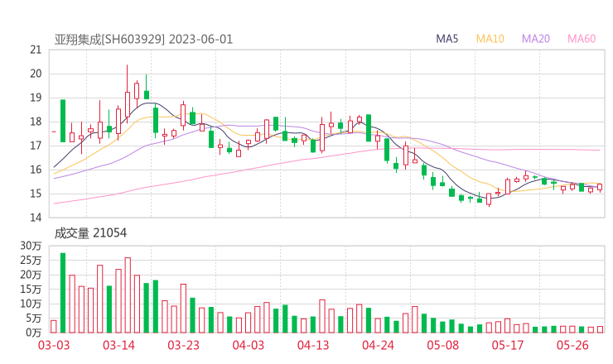Click the 5万 volume axis label
Screen dimensions: 613x364
[34, 318]
